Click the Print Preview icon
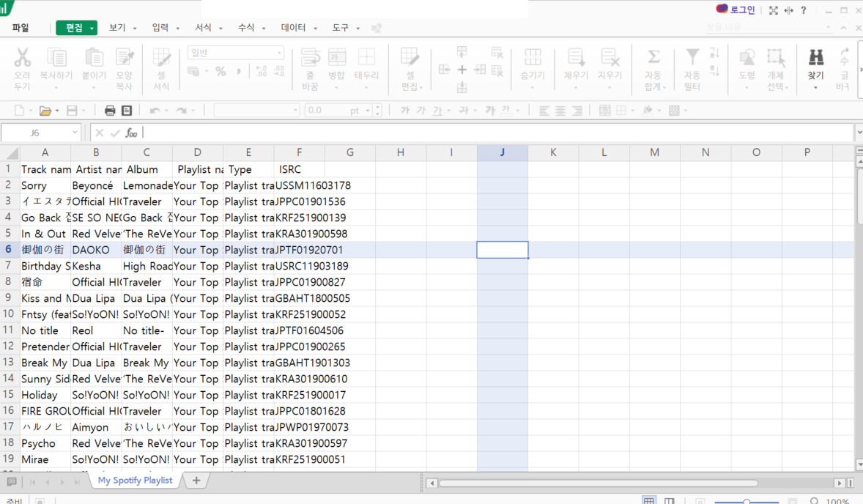 click(x=127, y=111)
